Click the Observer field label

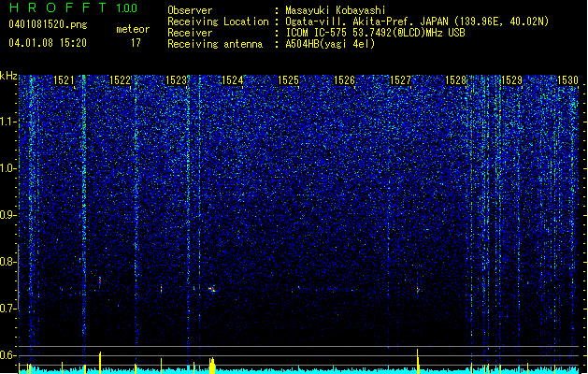[190, 10]
